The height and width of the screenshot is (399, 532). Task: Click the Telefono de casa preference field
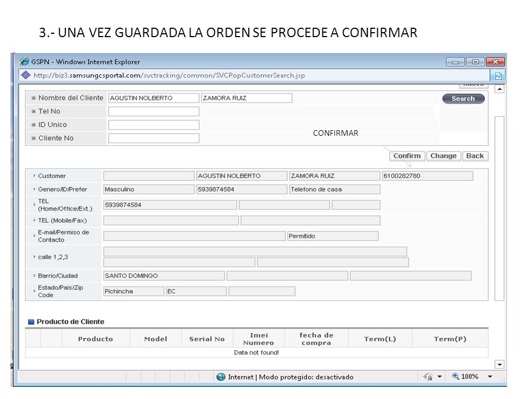[335, 190]
